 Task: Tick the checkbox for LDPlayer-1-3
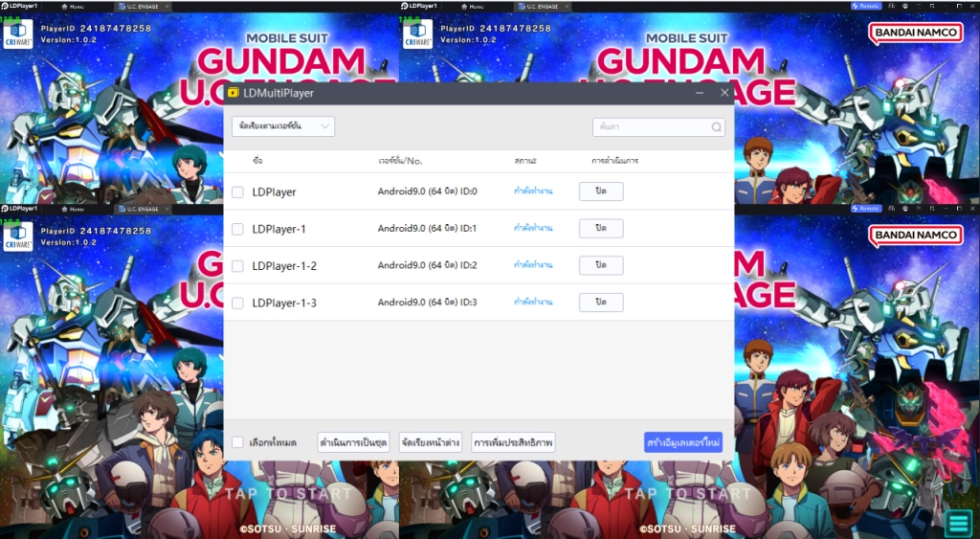[237, 303]
